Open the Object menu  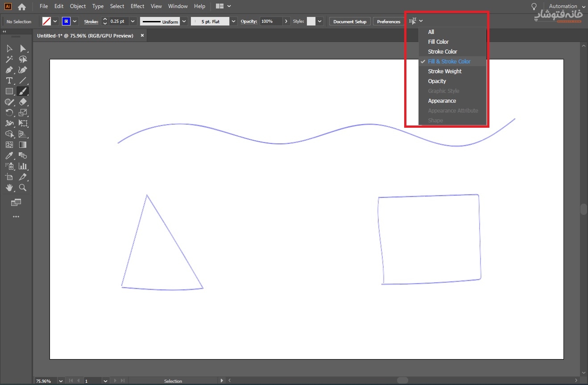[78, 6]
